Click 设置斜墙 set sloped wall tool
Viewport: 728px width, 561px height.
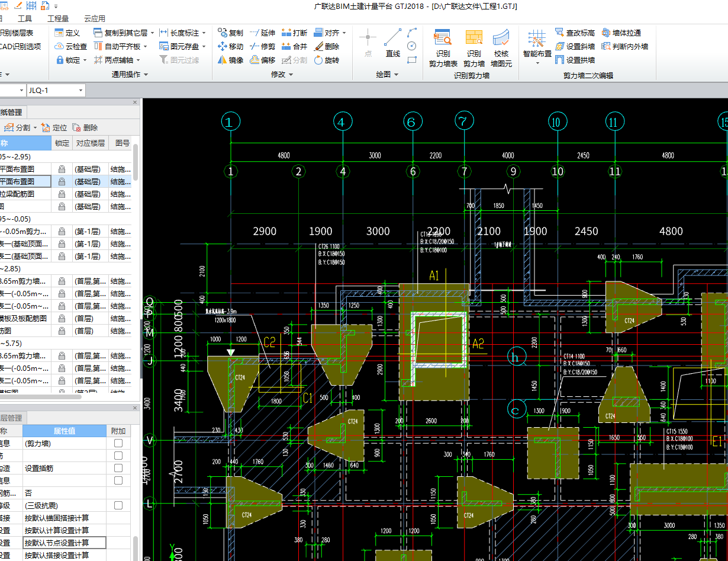click(x=575, y=46)
